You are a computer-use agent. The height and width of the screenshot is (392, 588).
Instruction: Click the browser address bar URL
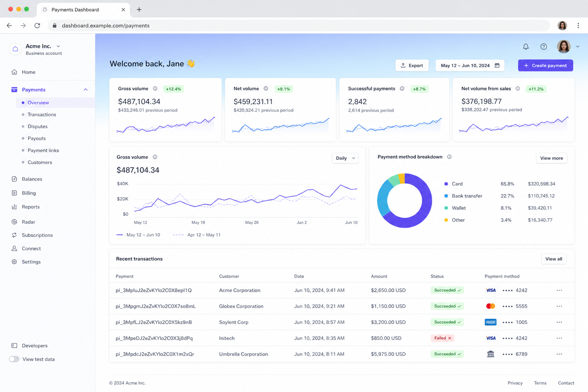[x=106, y=26]
